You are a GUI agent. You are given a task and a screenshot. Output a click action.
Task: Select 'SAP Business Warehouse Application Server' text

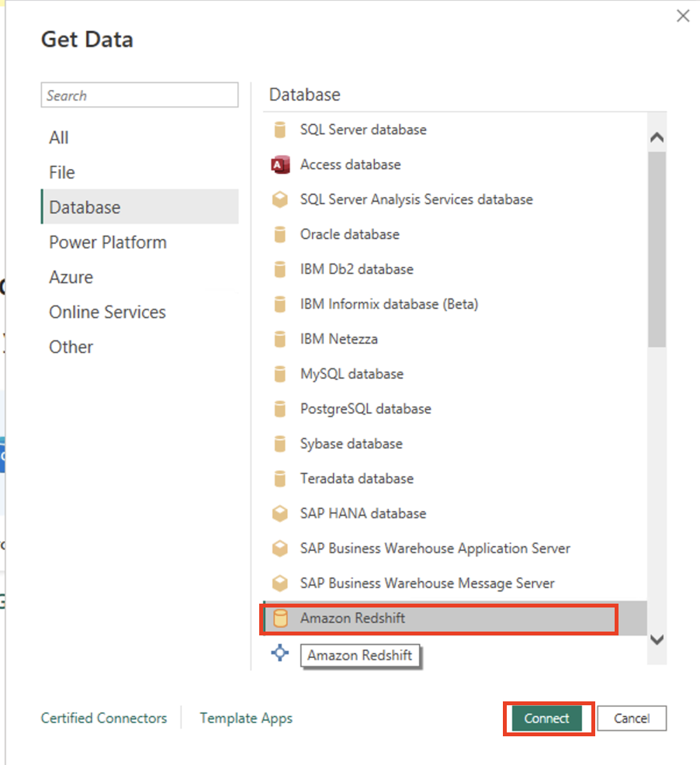point(435,549)
